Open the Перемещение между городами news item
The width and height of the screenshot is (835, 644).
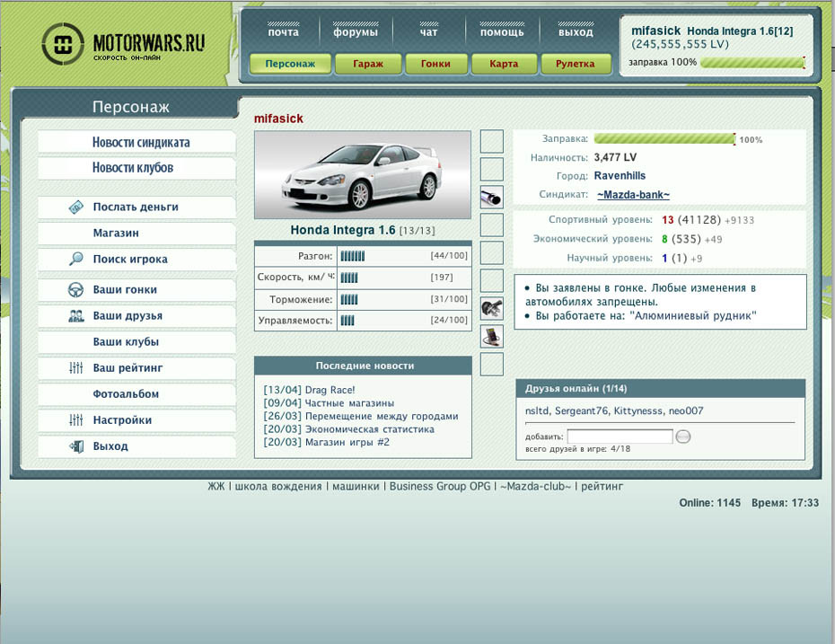(x=382, y=416)
